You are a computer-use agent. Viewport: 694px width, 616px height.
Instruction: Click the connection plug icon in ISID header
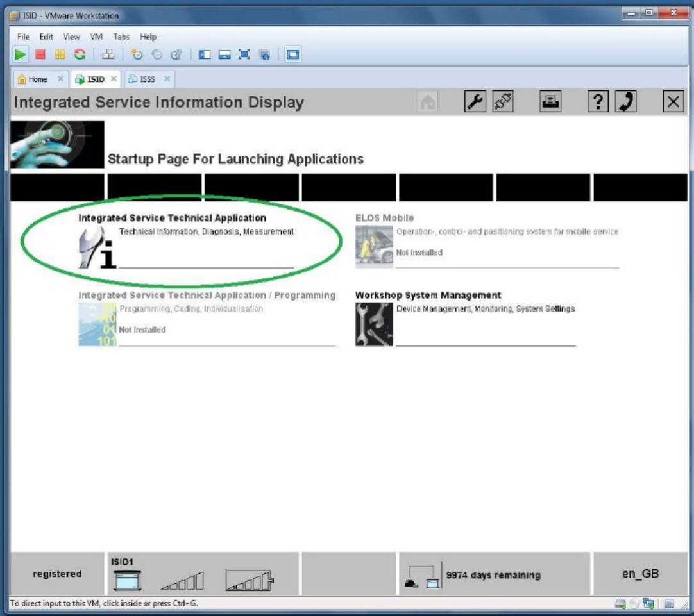503,102
